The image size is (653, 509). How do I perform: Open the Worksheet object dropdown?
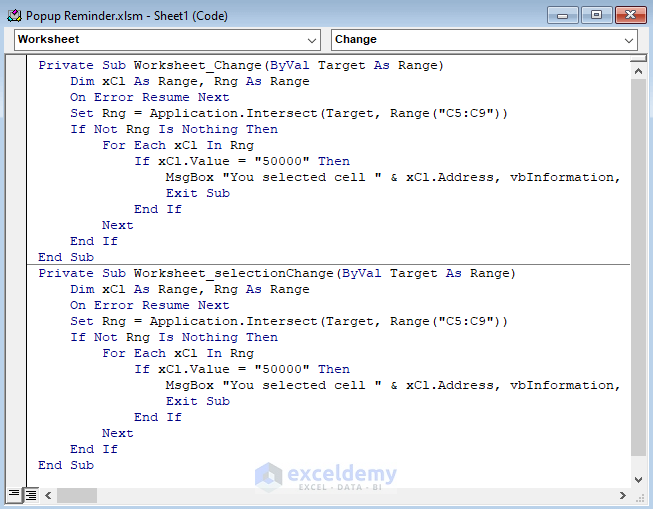[167, 40]
